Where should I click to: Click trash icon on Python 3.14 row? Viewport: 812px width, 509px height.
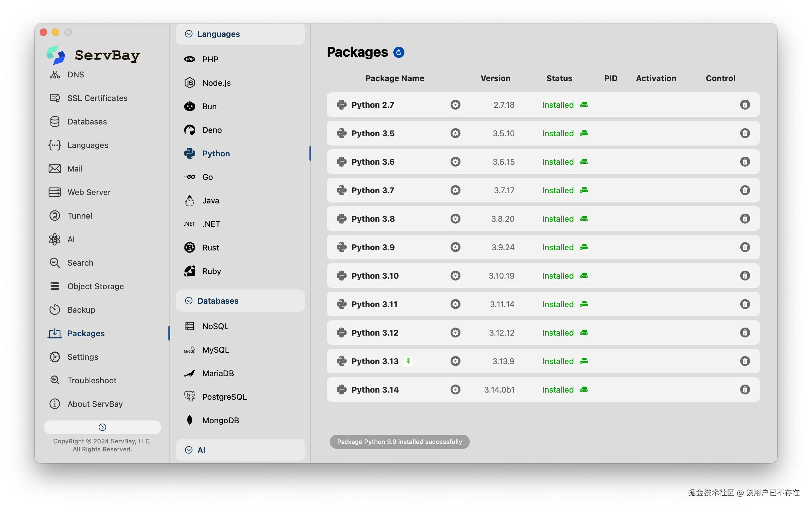pos(745,389)
